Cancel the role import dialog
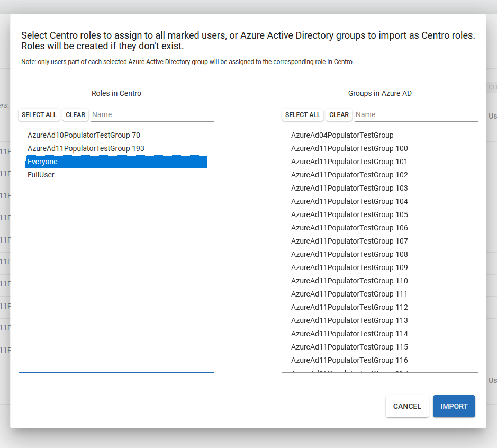The height and width of the screenshot is (448, 497). [407, 406]
